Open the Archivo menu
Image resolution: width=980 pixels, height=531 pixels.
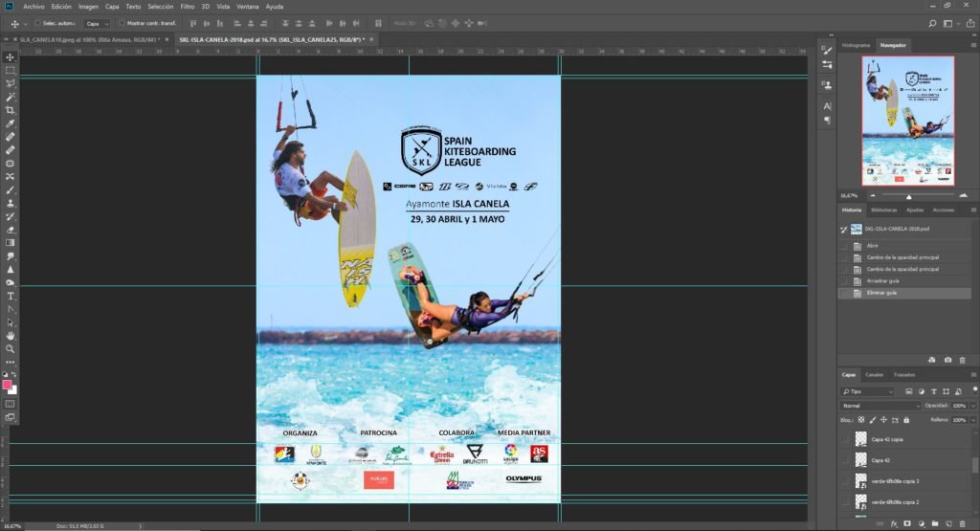point(33,7)
